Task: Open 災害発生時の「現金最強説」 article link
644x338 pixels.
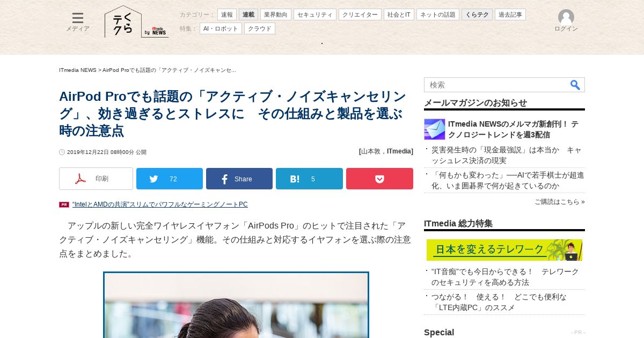Action: [506, 155]
